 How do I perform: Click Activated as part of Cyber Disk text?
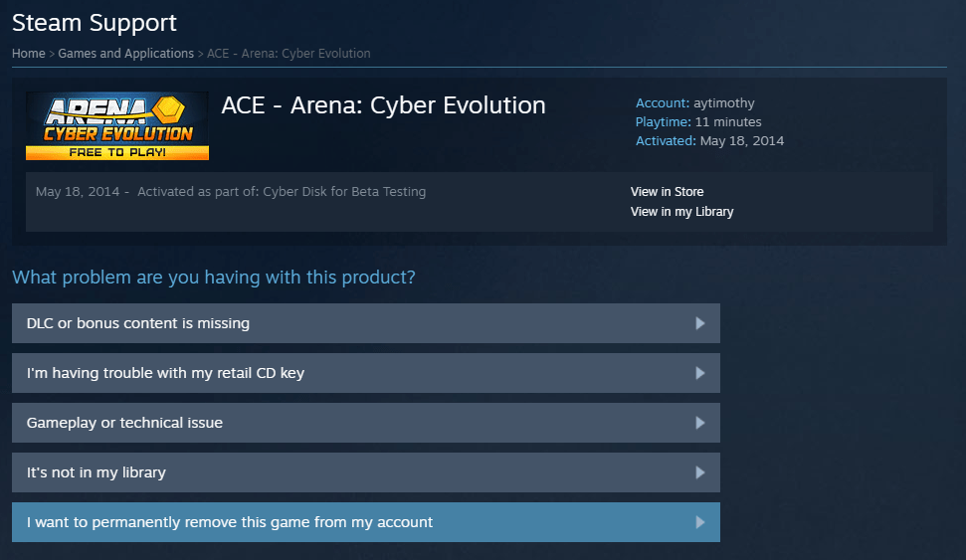(x=282, y=192)
